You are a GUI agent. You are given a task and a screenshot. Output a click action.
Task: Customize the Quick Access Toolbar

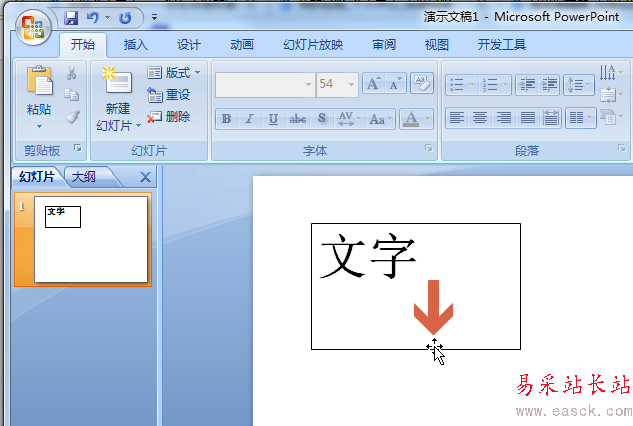tap(154, 17)
